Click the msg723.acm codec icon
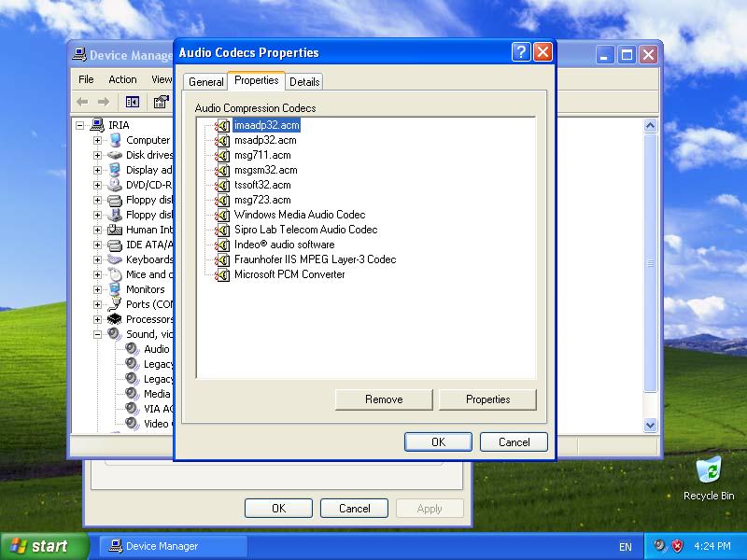The height and width of the screenshot is (560, 747). tap(222, 200)
